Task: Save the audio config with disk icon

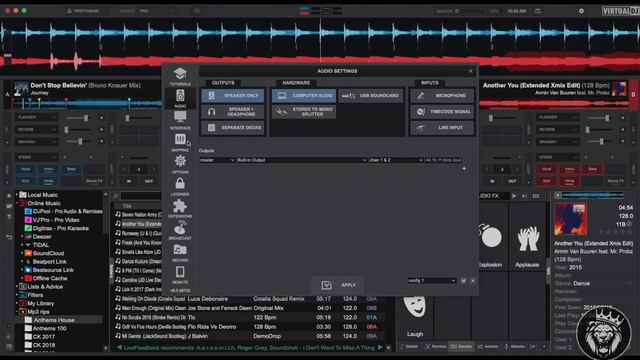Action: point(463,281)
